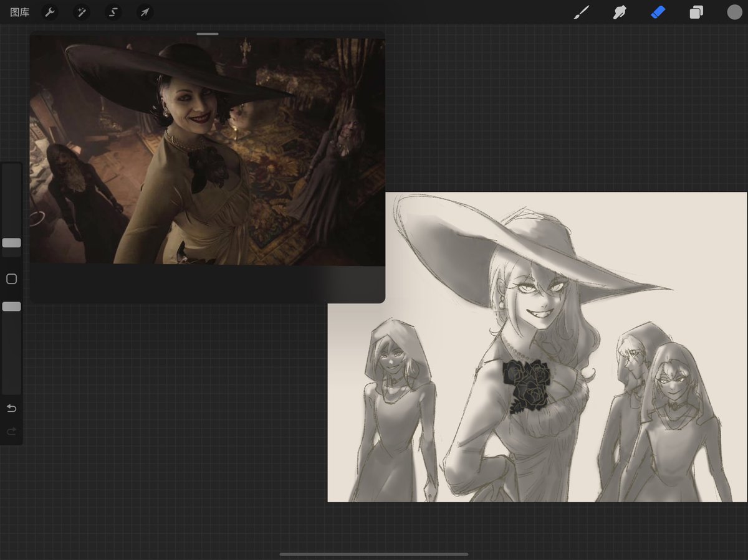Click the brush size slider handle
Image resolution: width=748 pixels, height=560 pixels.
point(11,243)
